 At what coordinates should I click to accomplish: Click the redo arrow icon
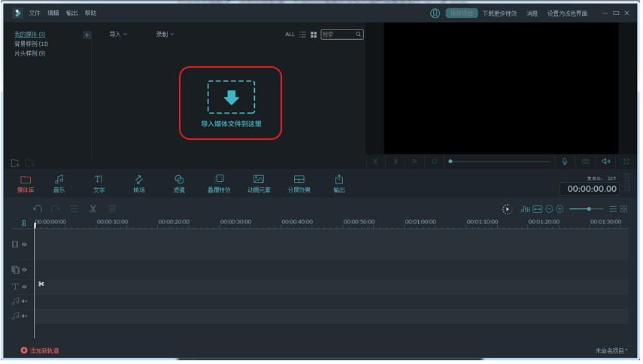56,209
